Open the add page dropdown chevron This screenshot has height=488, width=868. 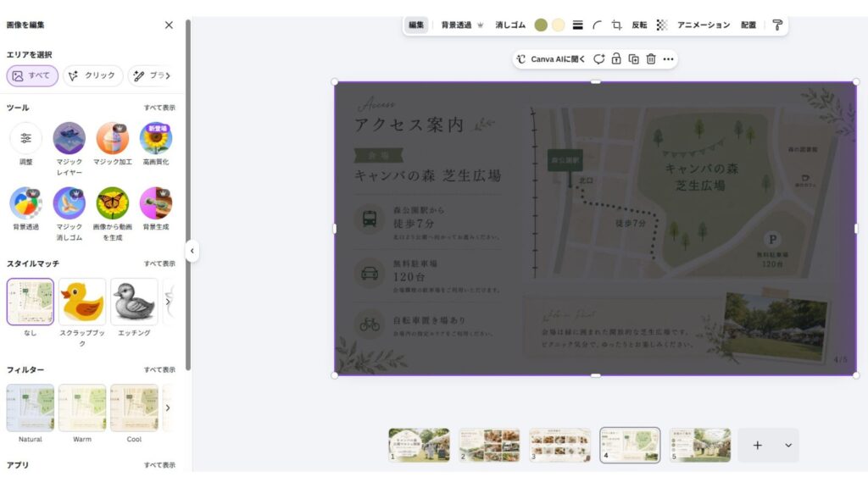[x=788, y=446]
